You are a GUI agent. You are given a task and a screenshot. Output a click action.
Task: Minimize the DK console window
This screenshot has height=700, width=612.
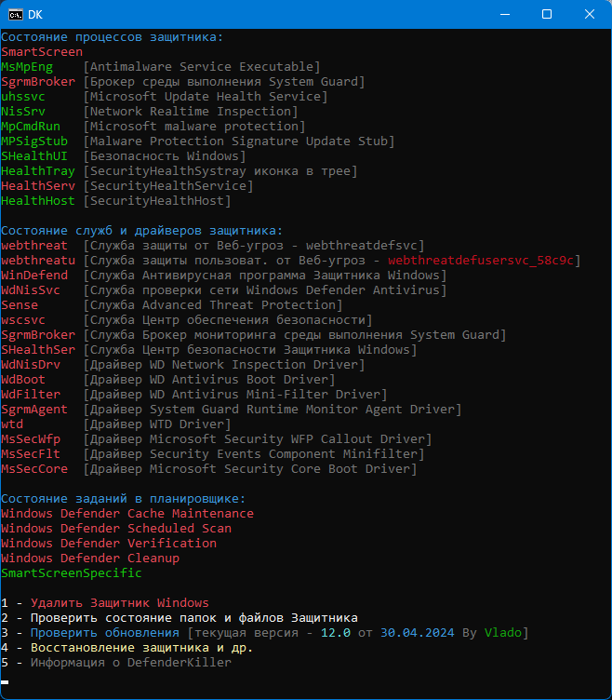point(504,14)
